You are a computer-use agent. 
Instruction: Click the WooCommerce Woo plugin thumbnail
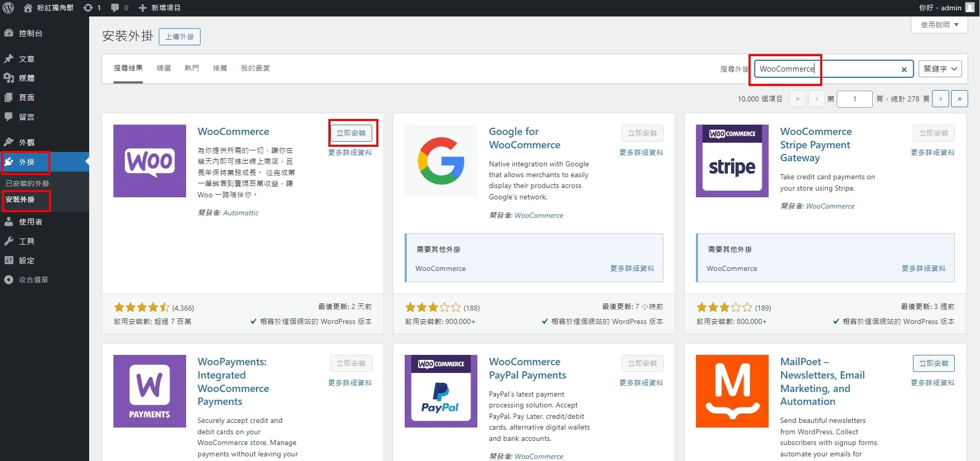pyautogui.click(x=150, y=161)
